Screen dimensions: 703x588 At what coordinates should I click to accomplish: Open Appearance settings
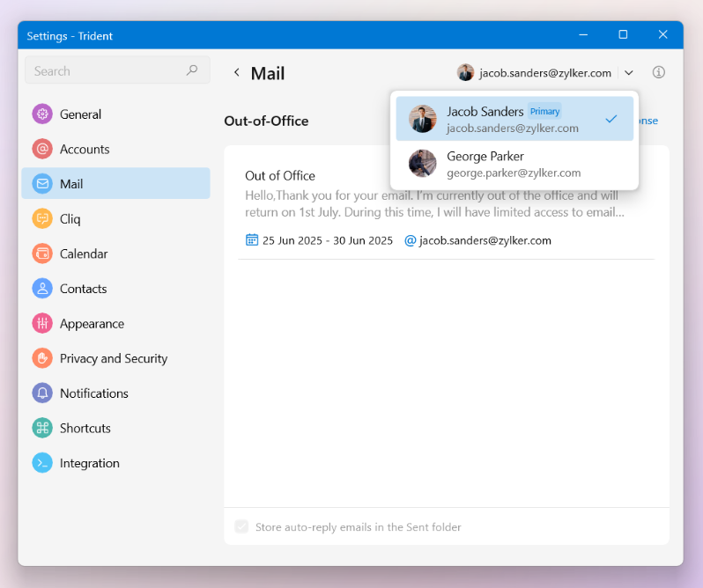tap(115, 323)
